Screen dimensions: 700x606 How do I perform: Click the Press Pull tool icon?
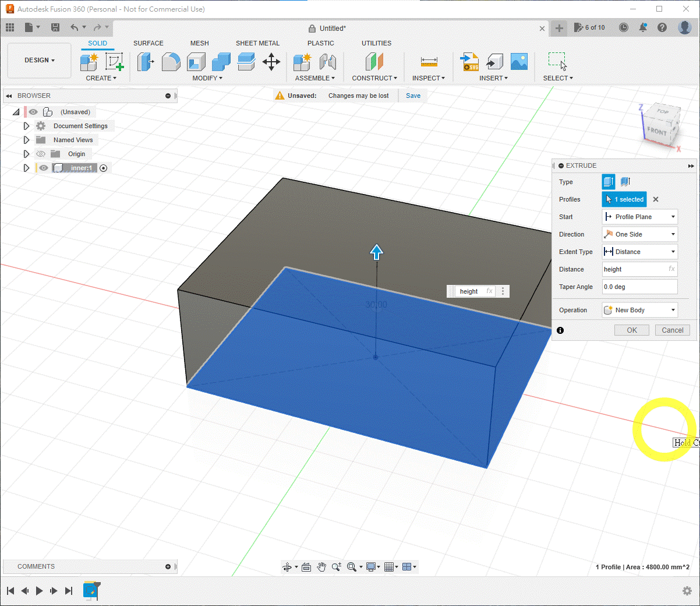(x=145, y=61)
